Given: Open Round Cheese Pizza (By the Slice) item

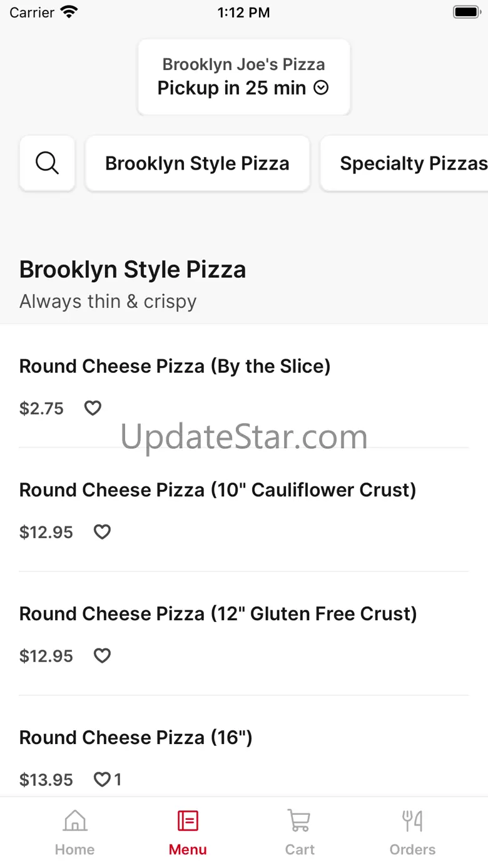Looking at the screenshot, I should point(175,366).
